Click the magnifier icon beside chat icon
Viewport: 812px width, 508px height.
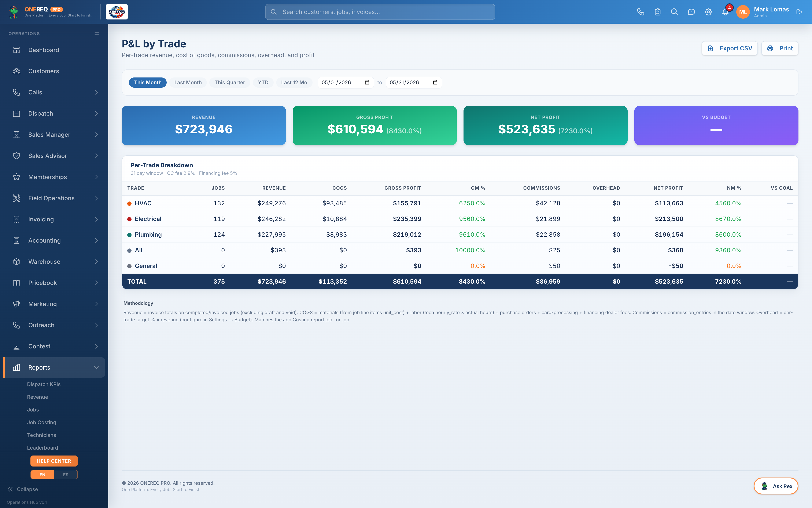[674, 12]
